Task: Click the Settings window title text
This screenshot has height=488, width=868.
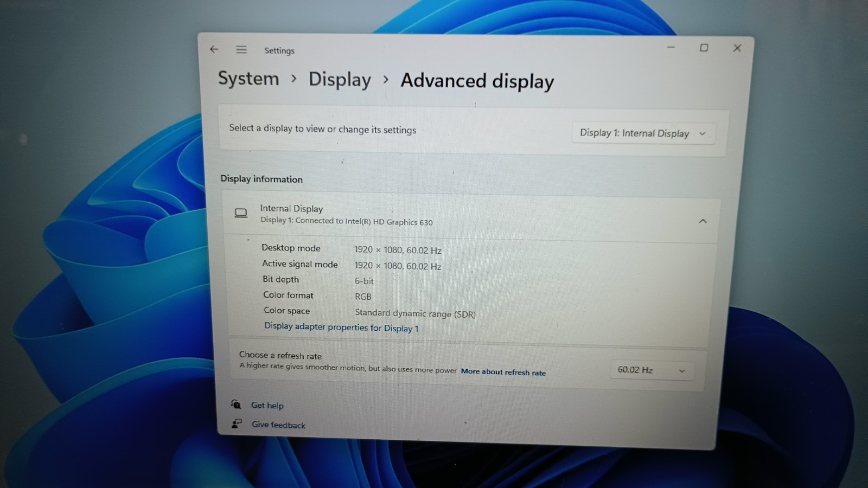Action: (x=279, y=50)
